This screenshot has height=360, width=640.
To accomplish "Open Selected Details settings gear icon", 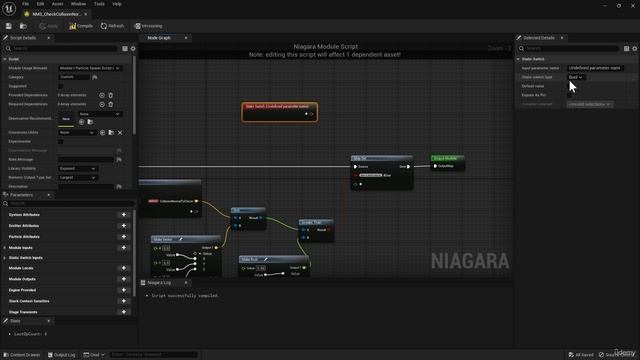I will point(635,49).
